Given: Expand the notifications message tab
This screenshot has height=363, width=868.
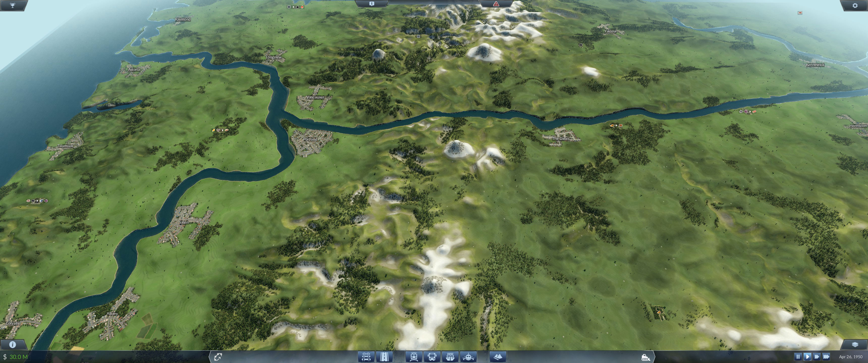Looking at the screenshot, I should point(372,4).
